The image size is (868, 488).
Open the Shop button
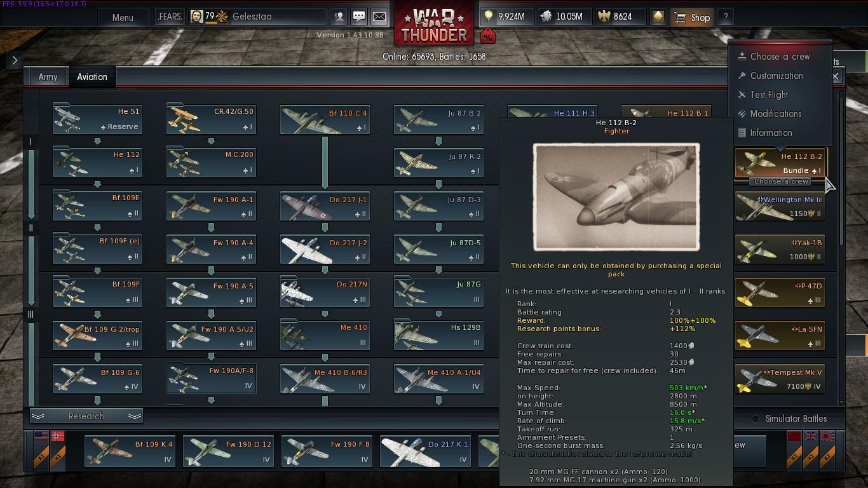pyautogui.click(x=691, y=17)
